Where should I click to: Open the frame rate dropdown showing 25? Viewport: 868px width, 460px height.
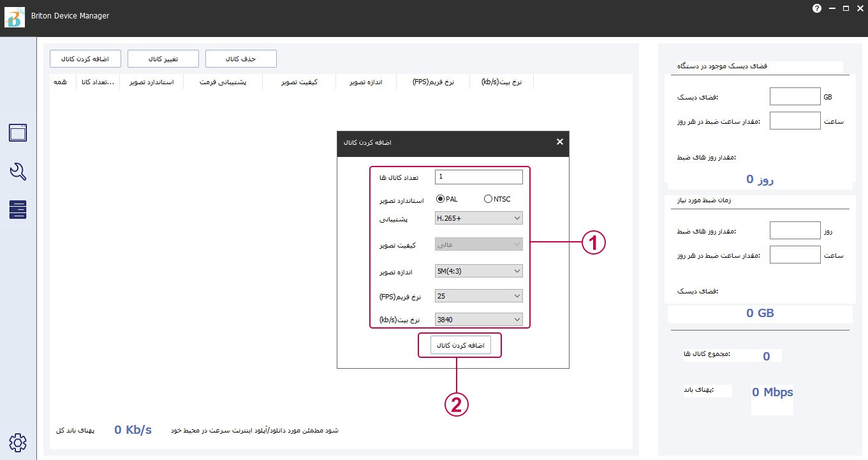click(478, 296)
